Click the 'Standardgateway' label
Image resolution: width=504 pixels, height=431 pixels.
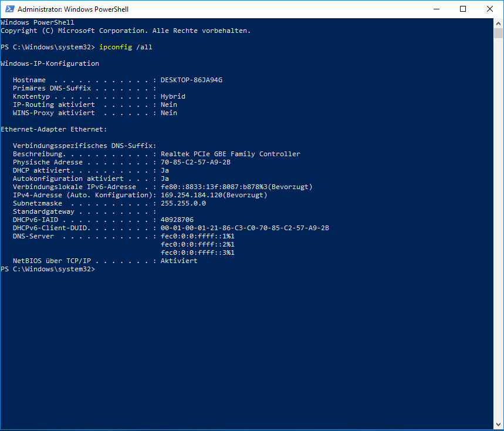pos(43,211)
